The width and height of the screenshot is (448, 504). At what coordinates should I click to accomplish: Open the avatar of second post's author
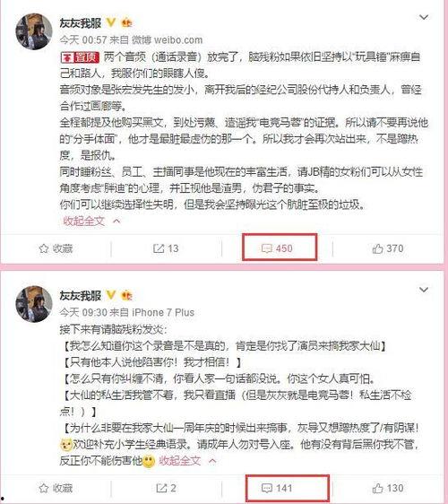(x=34, y=304)
